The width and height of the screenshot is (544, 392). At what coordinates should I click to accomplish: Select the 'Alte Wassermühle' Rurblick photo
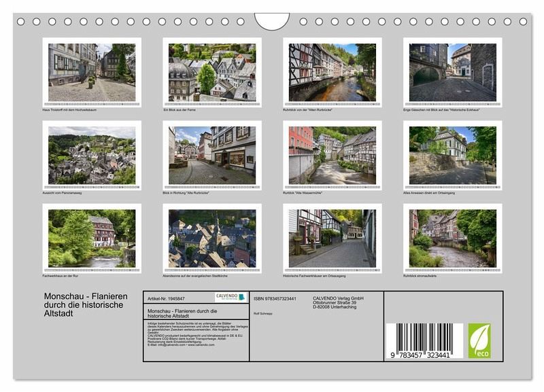[x=333, y=156]
